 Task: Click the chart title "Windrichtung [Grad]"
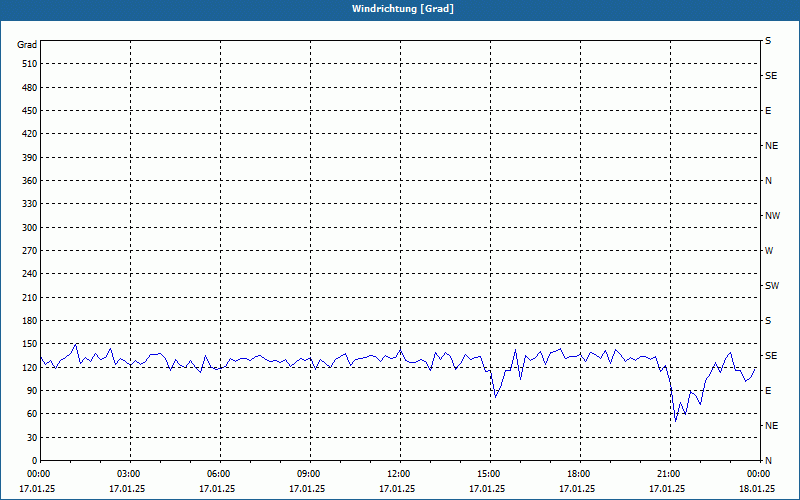pos(403,9)
